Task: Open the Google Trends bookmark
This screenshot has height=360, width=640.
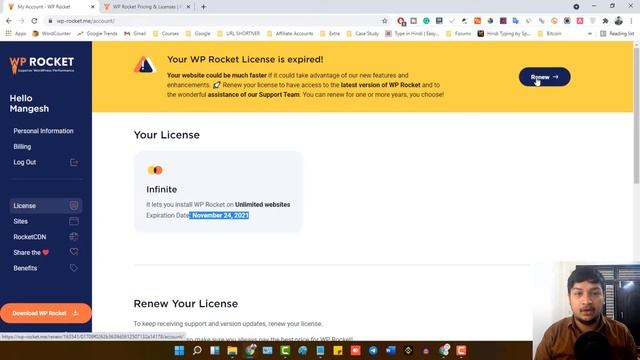Action: click(x=97, y=33)
